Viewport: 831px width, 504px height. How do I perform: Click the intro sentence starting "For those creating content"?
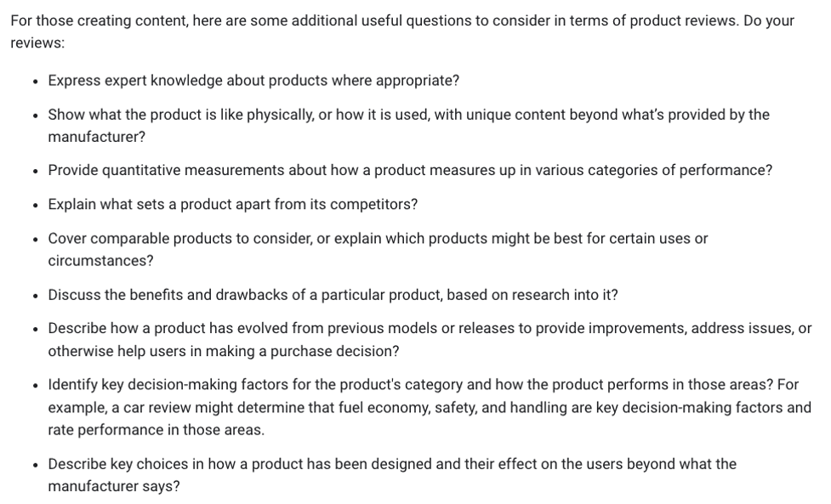pos(401,20)
